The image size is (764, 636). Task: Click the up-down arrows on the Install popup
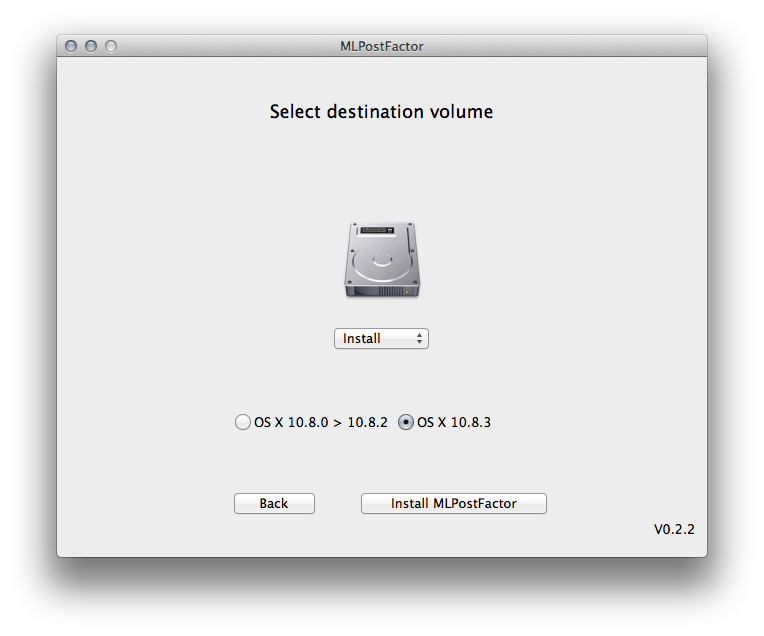tap(420, 339)
